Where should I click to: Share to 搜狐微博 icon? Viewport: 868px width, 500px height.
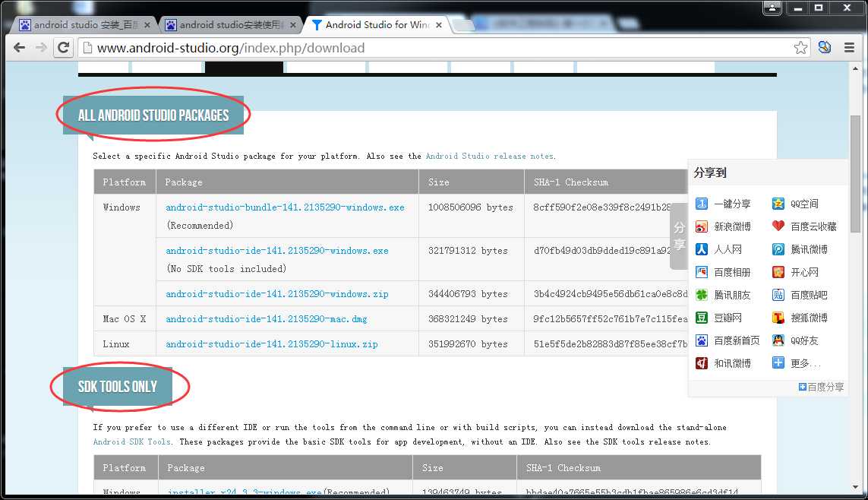(778, 318)
